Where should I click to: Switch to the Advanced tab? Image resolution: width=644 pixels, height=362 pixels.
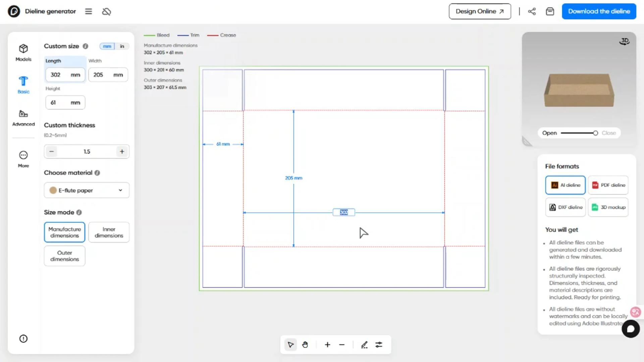(23, 118)
